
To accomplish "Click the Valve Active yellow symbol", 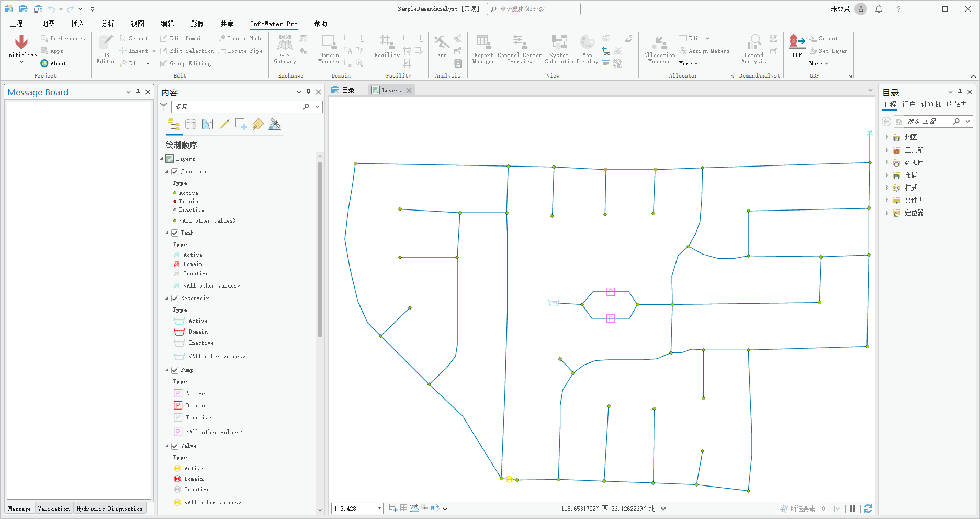I will [177, 469].
